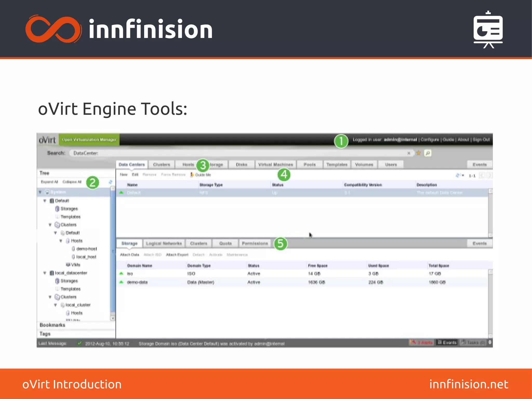532x399 pixels.
Task: Click the green status arrow of iso domain
Action: [121, 273]
